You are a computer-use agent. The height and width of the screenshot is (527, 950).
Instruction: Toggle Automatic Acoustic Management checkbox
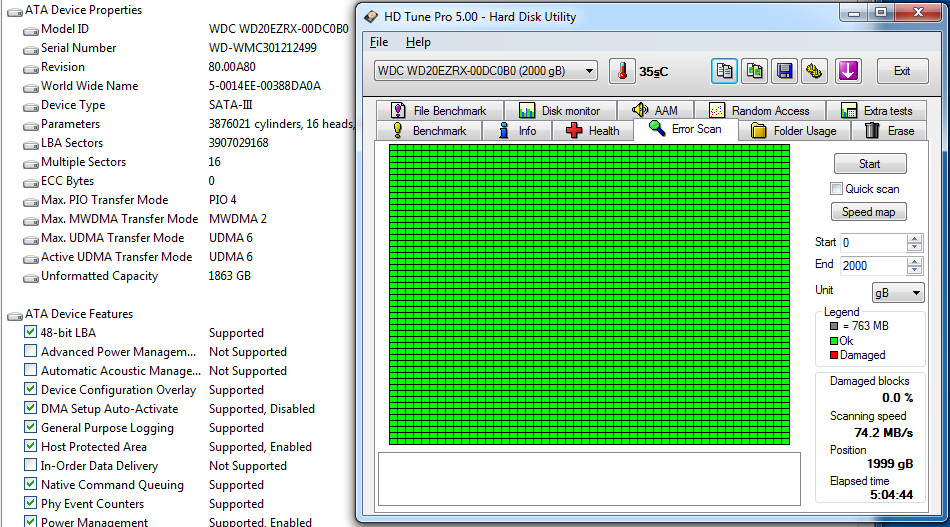(x=30, y=370)
